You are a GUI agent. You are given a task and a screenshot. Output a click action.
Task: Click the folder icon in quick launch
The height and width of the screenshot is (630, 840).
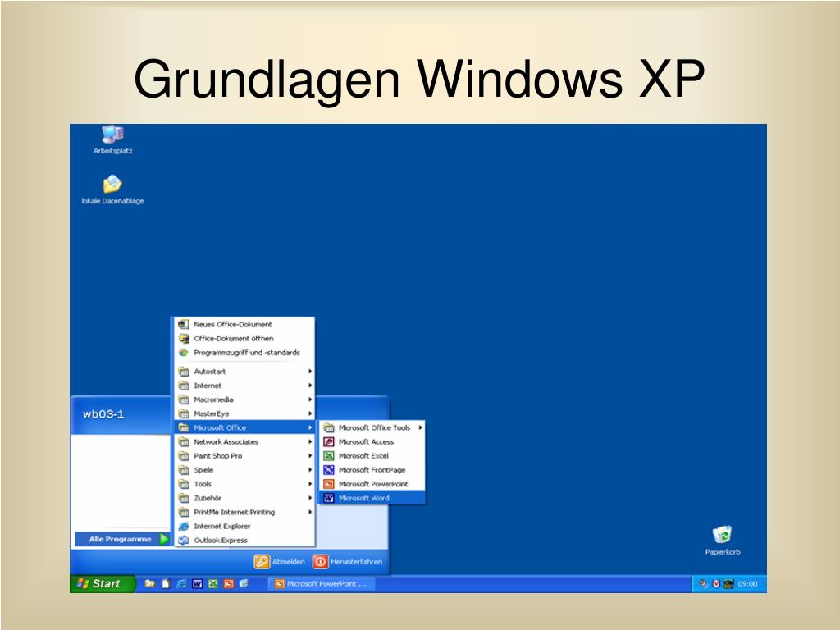(149, 584)
